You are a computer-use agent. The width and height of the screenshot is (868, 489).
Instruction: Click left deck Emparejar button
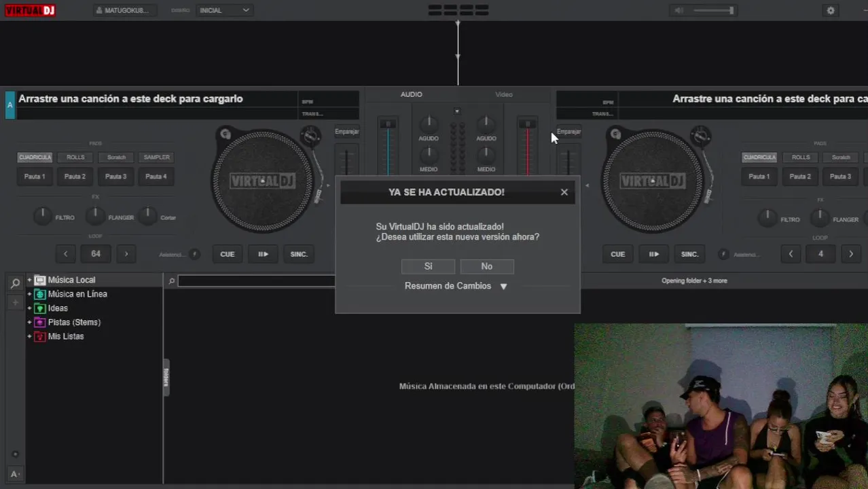coord(346,132)
